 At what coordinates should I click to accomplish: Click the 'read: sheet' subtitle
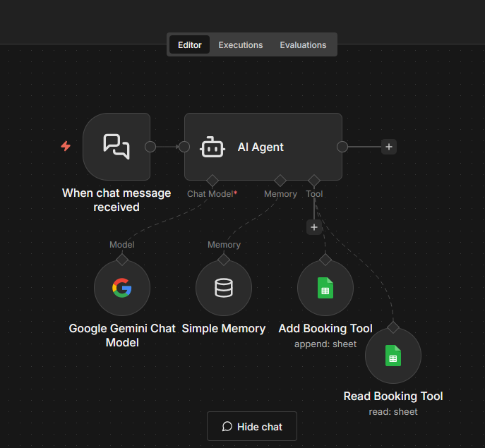(x=393, y=411)
